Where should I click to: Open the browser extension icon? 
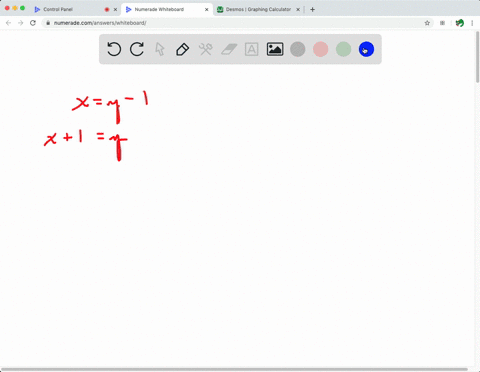(442, 23)
